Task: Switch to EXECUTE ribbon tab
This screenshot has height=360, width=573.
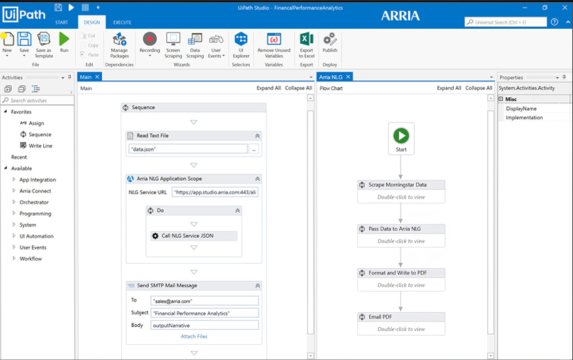Action: pos(122,22)
